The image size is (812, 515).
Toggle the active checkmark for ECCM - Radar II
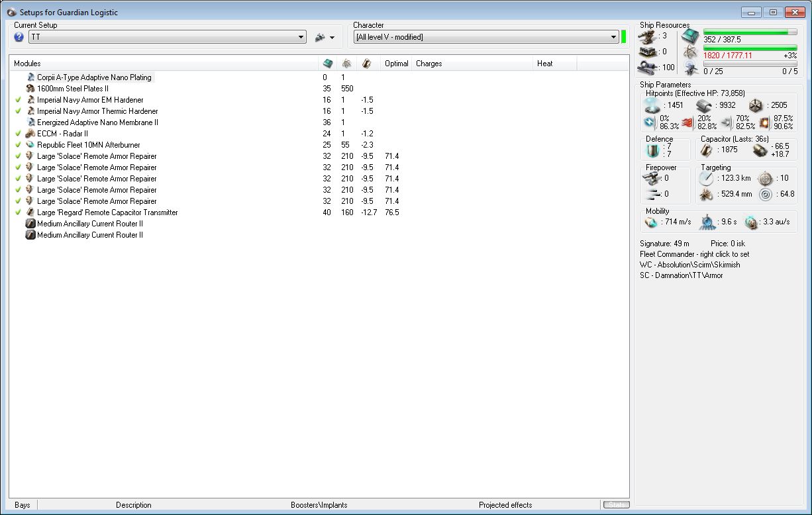[x=18, y=134]
